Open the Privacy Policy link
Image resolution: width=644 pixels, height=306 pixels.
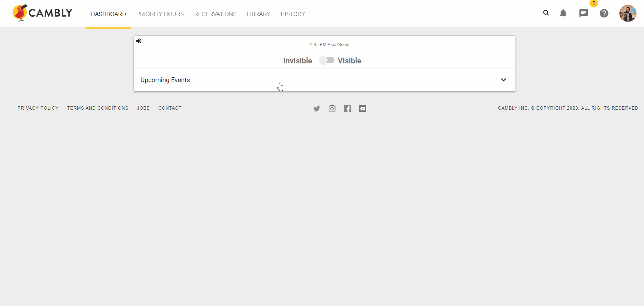[38, 108]
